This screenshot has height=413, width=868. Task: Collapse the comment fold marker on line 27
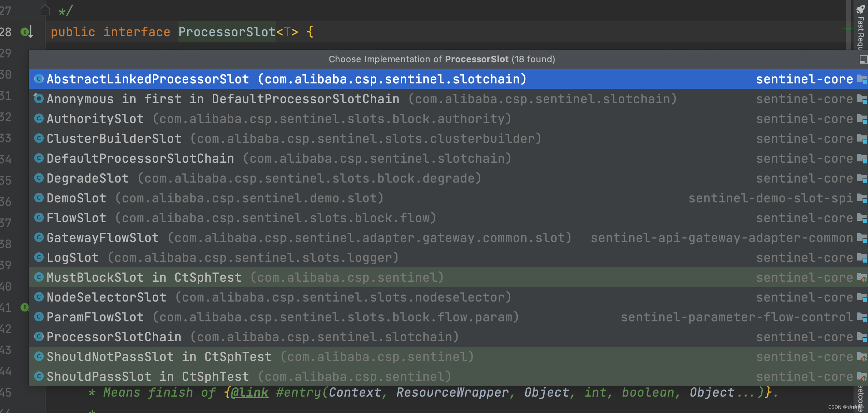click(x=45, y=11)
